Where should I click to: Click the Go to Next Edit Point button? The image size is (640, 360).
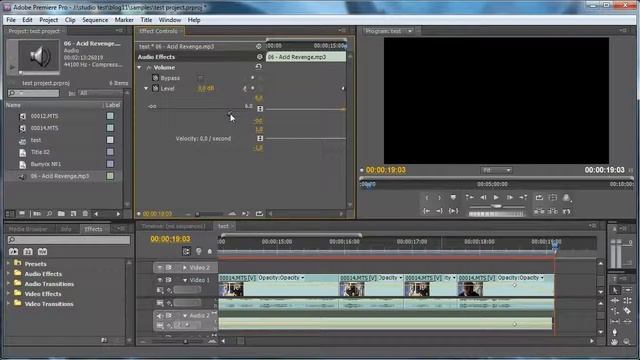coord(523,198)
